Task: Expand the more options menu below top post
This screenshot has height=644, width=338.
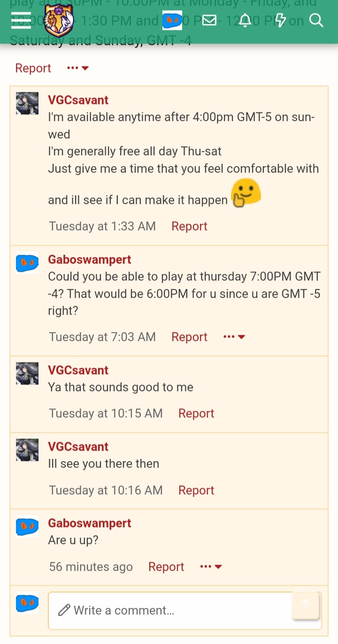Action: tap(78, 68)
